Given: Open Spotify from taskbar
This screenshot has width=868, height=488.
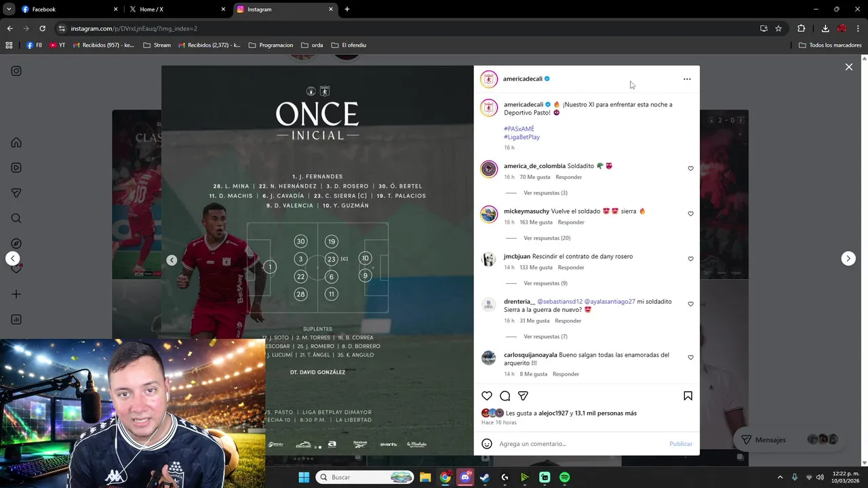Looking at the screenshot, I should tap(564, 477).
